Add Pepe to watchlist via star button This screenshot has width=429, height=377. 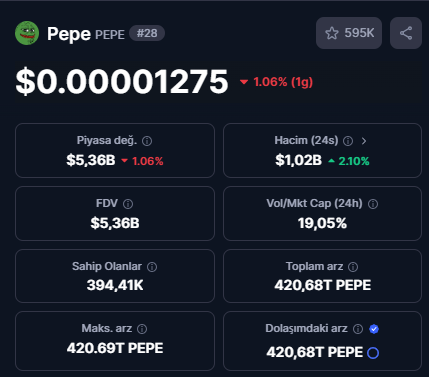coord(349,33)
